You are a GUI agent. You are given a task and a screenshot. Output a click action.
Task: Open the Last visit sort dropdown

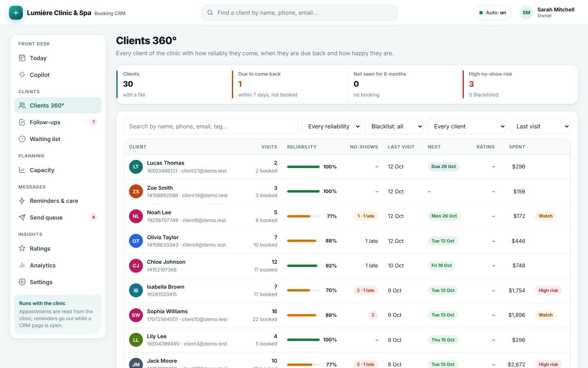pos(540,126)
